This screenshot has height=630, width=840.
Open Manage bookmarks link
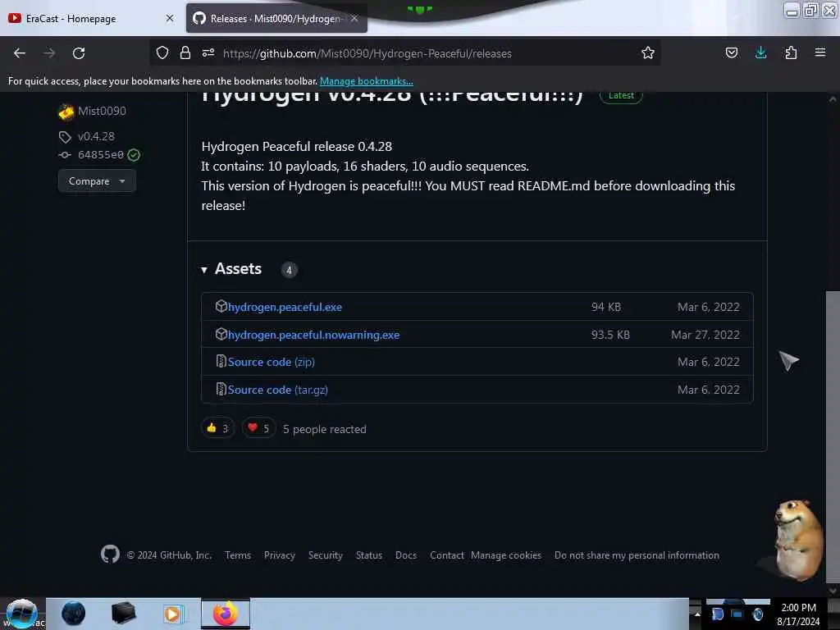(x=367, y=81)
